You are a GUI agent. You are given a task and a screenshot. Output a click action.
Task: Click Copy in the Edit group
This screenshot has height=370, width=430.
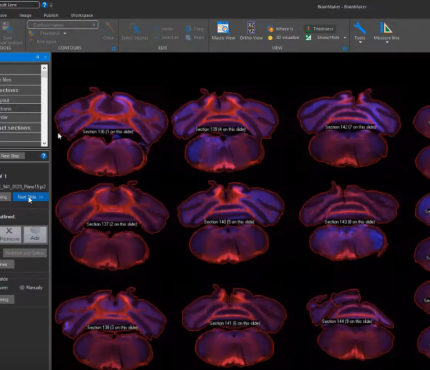click(x=195, y=29)
